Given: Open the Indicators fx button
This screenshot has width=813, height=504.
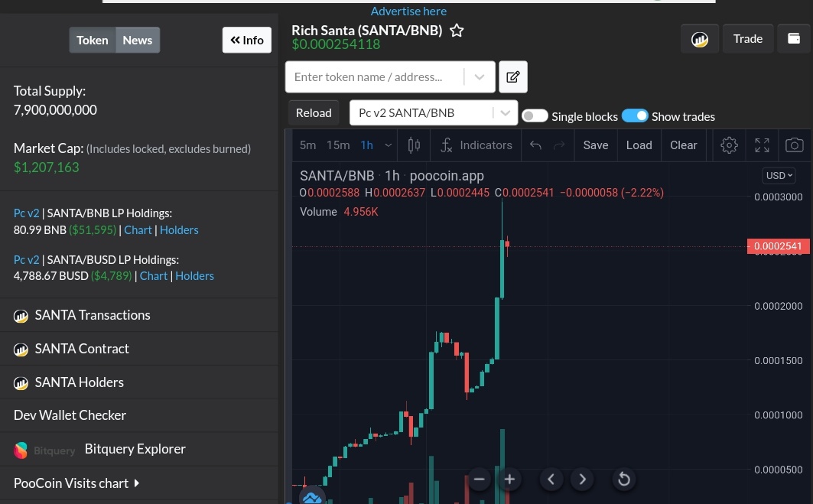Looking at the screenshot, I should 476,145.
